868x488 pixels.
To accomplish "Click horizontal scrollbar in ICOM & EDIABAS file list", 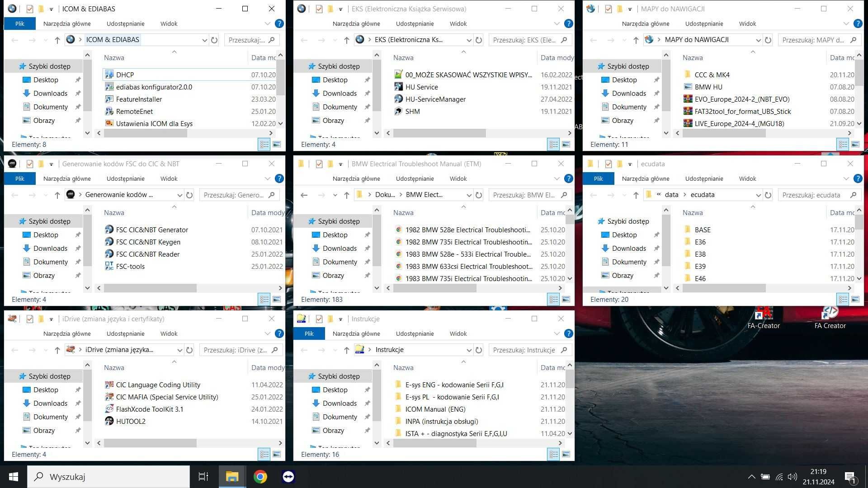I will (146, 133).
